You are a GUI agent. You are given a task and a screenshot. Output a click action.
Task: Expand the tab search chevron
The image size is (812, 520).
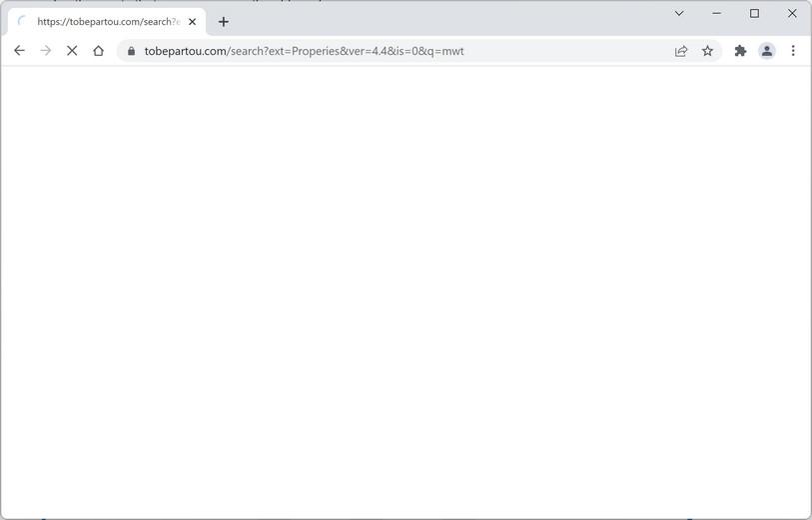[x=679, y=13]
